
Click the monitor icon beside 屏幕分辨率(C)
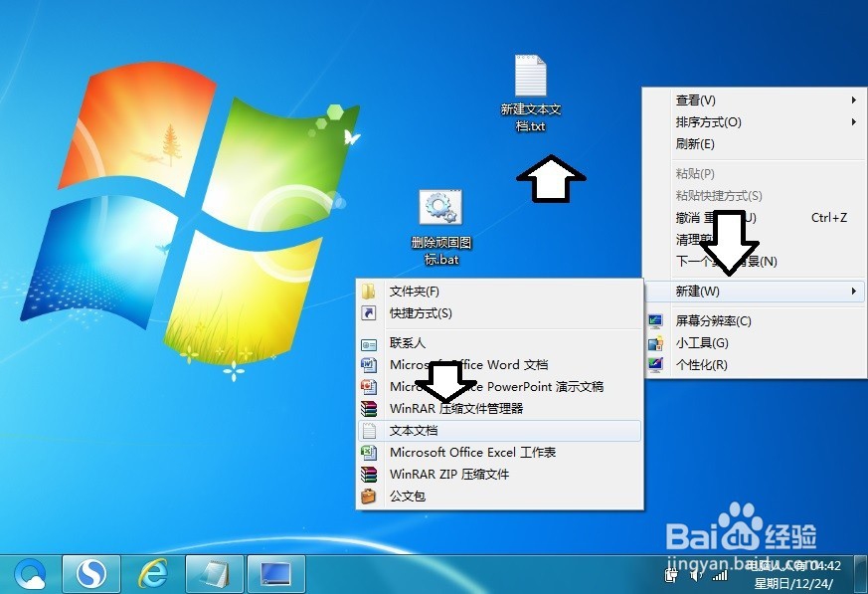(x=655, y=320)
